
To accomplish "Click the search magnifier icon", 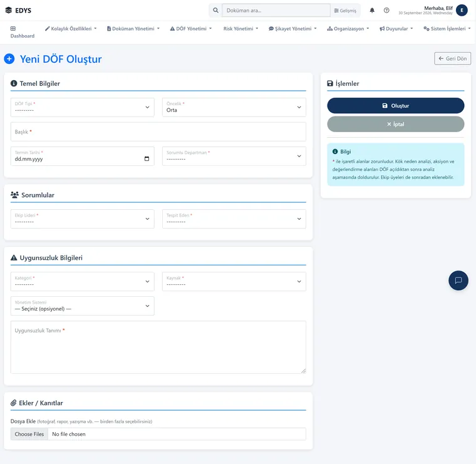I will [x=215, y=10].
